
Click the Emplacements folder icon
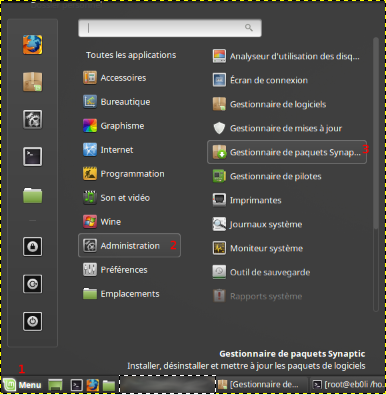90,294
